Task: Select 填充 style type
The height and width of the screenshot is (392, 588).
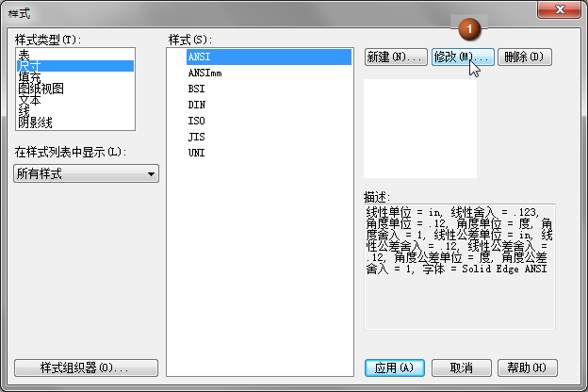Action: (x=30, y=77)
